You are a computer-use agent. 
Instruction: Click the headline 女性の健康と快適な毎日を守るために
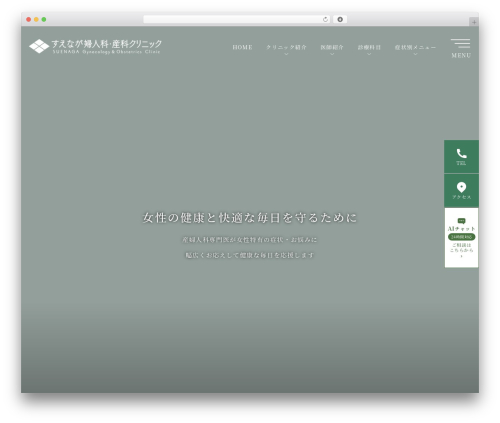[x=250, y=218]
